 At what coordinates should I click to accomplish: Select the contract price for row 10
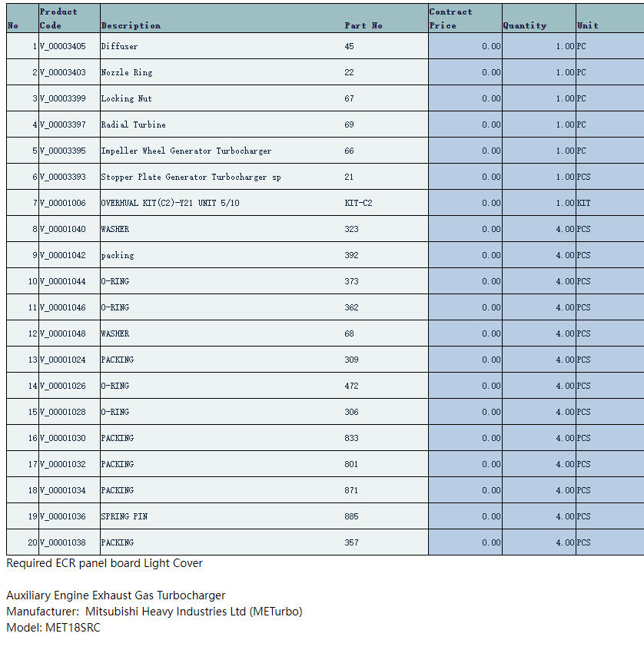click(x=465, y=281)
